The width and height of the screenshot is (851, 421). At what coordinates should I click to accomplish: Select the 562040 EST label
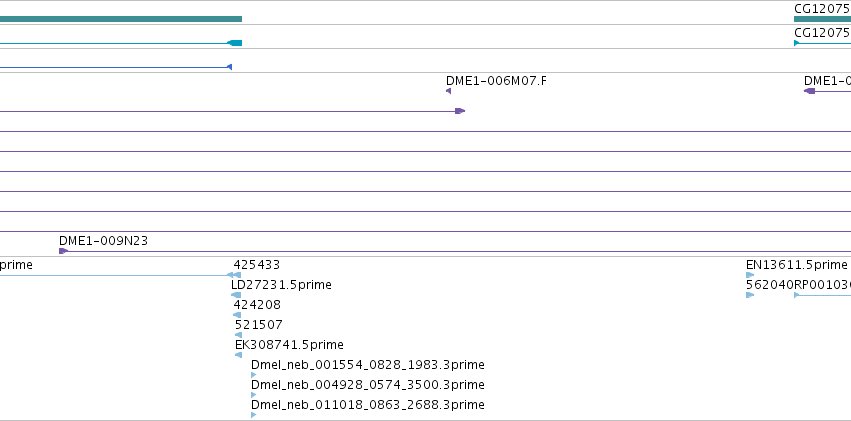770,285
